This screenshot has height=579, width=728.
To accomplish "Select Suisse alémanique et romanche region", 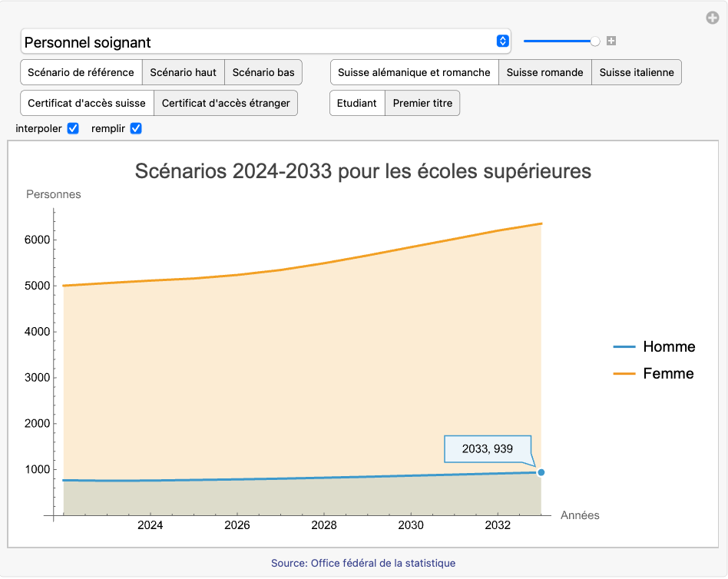I will tap(414, 73).
